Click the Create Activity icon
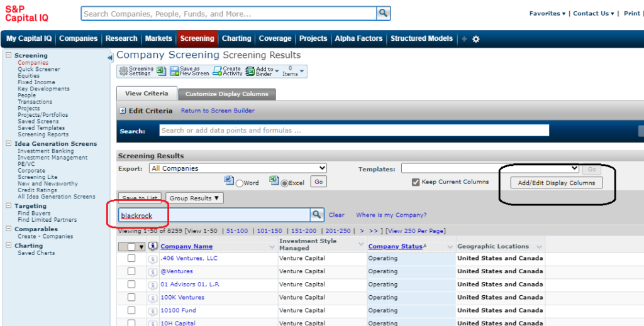 coord(218,71)
